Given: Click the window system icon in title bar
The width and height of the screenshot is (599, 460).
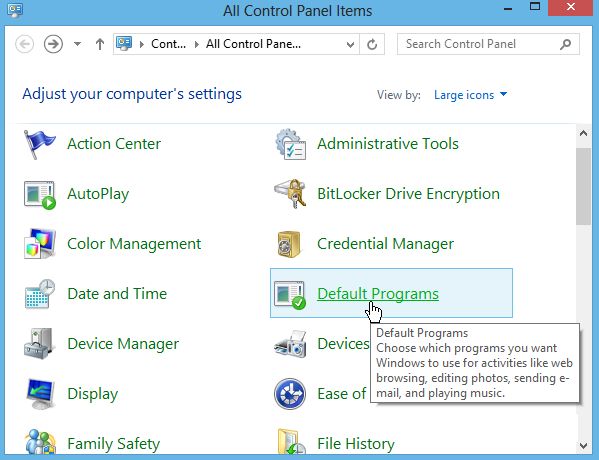Looking at the screenshot, I should pos(15,10).
